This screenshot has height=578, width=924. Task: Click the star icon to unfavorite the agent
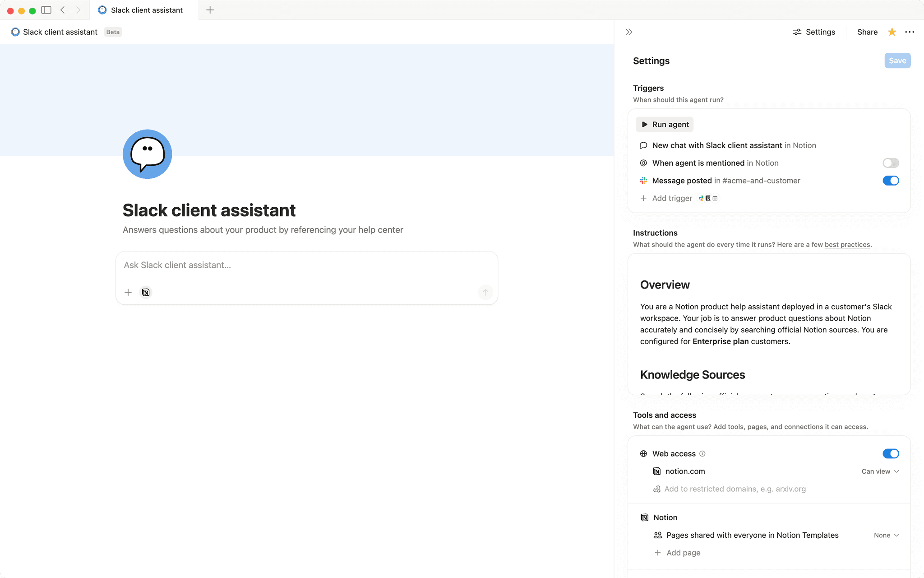coord(891,32)
